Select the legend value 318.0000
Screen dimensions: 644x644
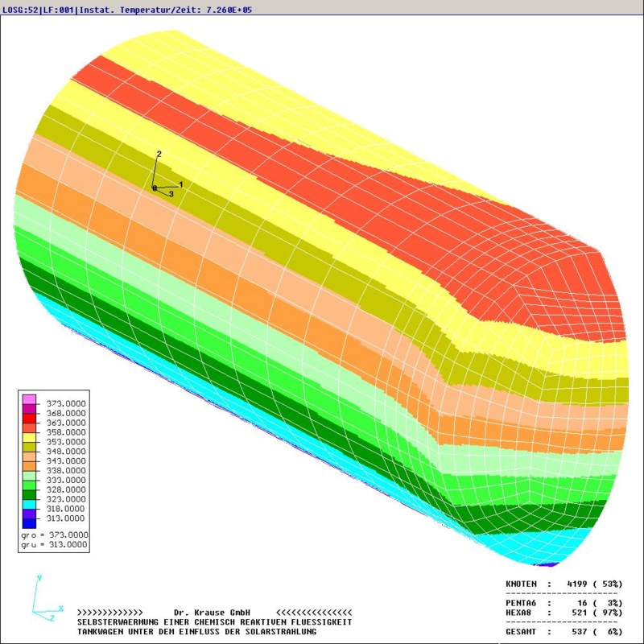66,509
